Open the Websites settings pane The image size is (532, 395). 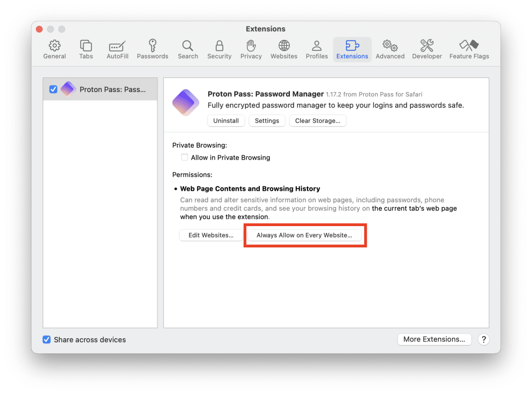click(284, 49)
